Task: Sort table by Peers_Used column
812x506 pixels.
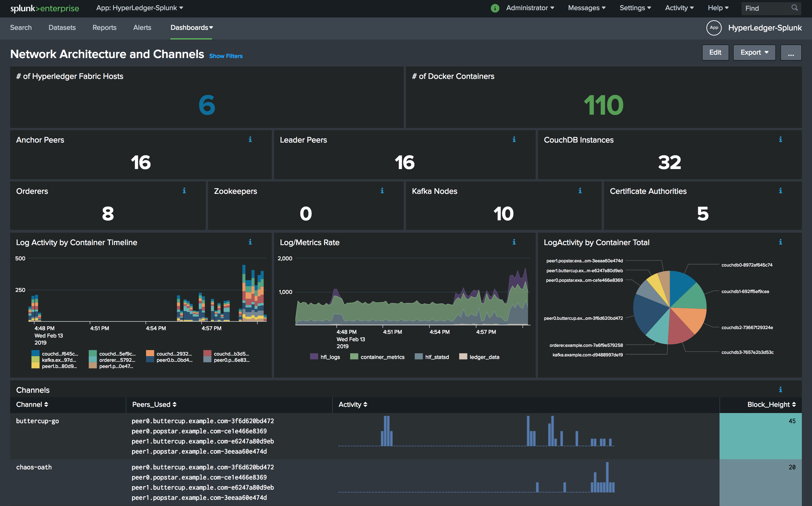Action: (154, 405)
